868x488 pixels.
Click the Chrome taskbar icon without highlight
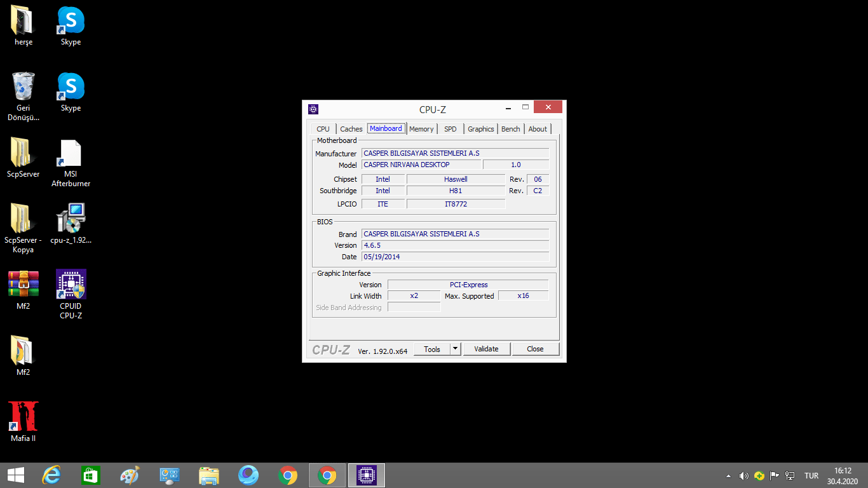pos(287,475)
